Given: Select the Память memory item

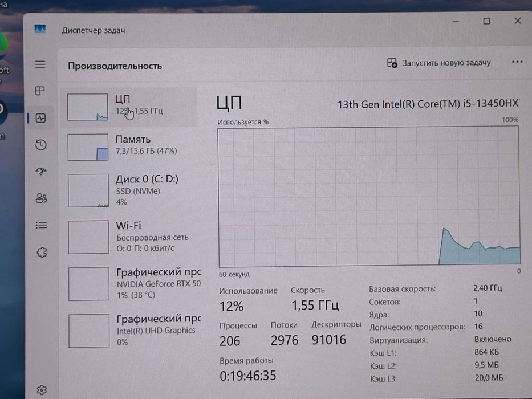Looking at the screenshot, I should point(129,146).
